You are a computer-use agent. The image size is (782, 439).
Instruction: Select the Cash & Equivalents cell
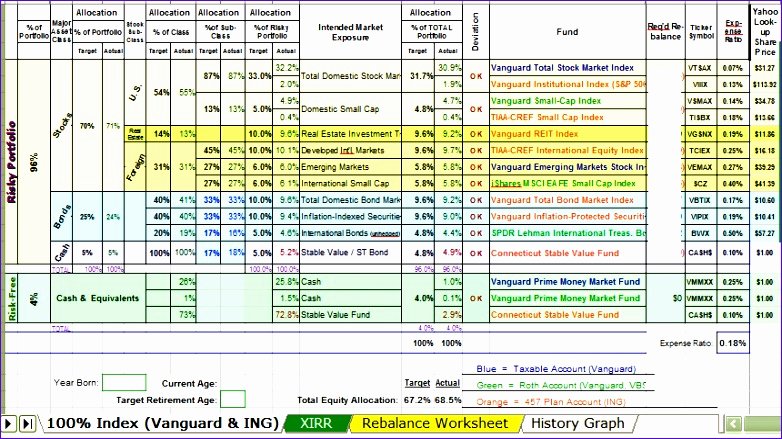click(98, 298)
